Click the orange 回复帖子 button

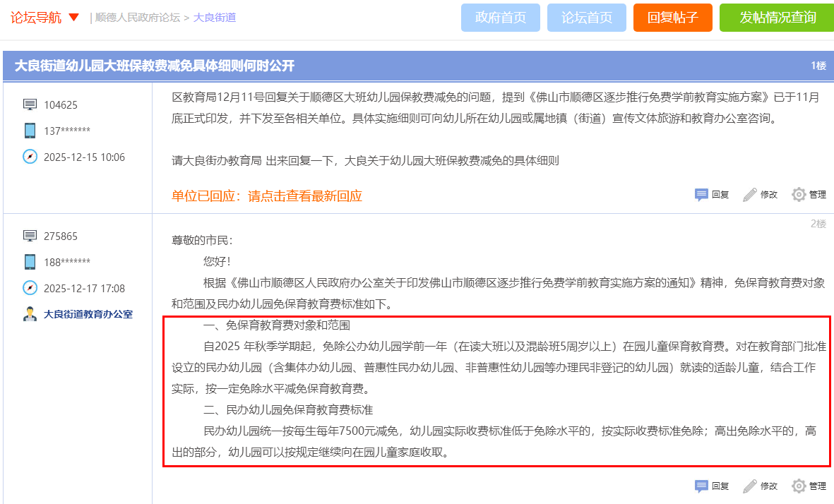tap(672, 18)
